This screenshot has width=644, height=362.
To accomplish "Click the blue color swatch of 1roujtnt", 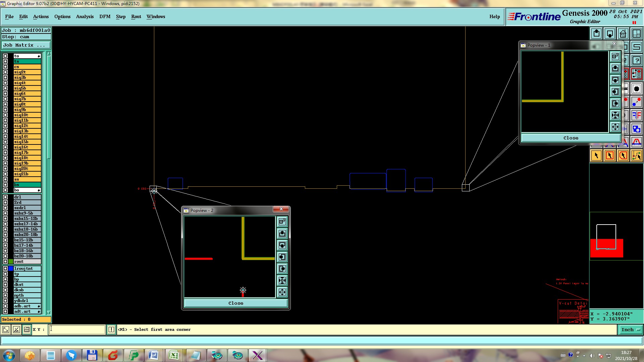I will point(11,268).
